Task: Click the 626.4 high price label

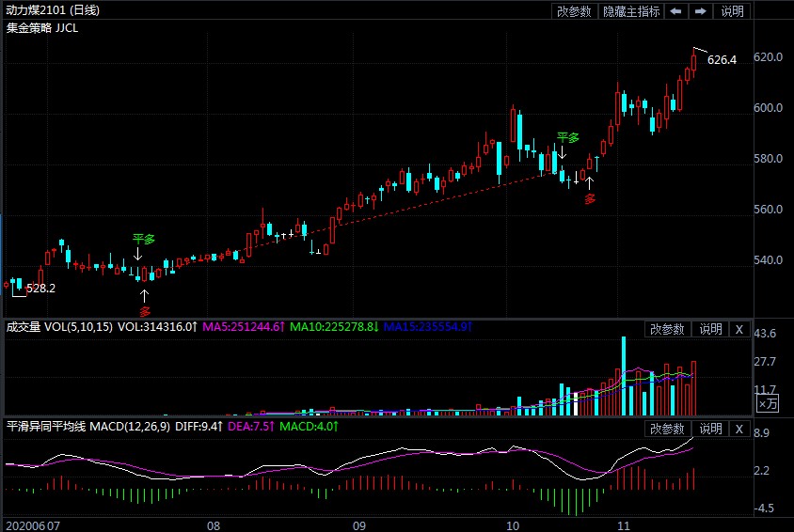Action: (x=722, y=59)
